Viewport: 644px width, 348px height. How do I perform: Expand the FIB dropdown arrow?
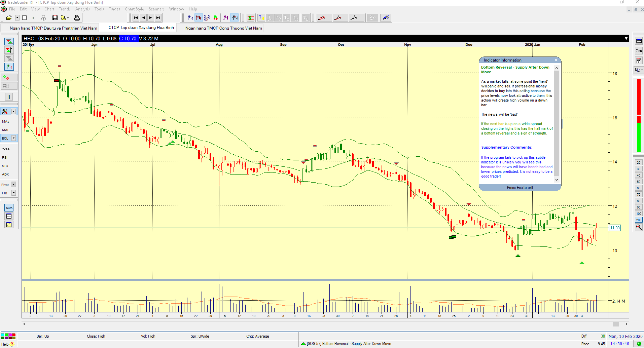click(14, 193)
